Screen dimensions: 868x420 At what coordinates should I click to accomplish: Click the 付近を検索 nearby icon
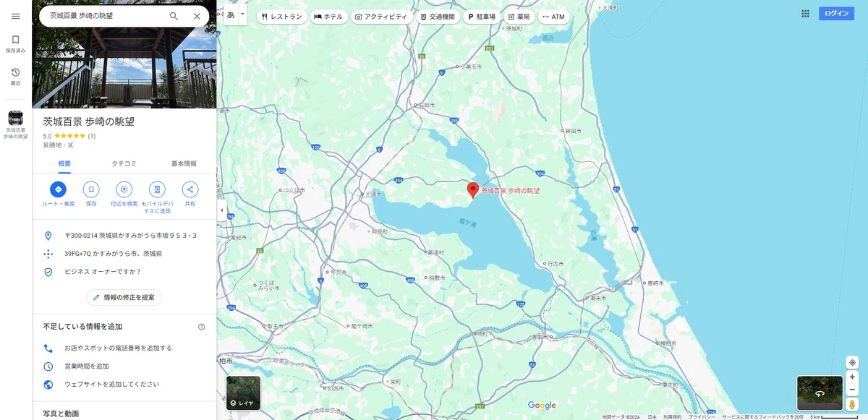tap(124, 189)
